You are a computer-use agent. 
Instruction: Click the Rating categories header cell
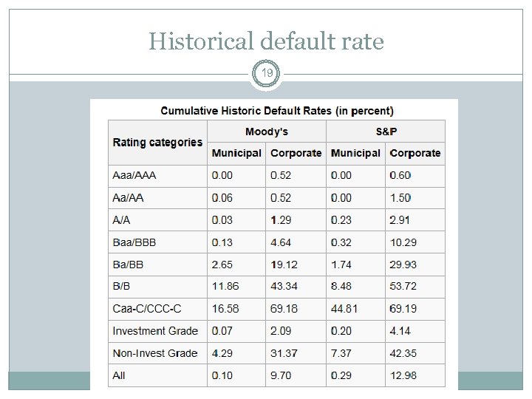click(157, 142)
